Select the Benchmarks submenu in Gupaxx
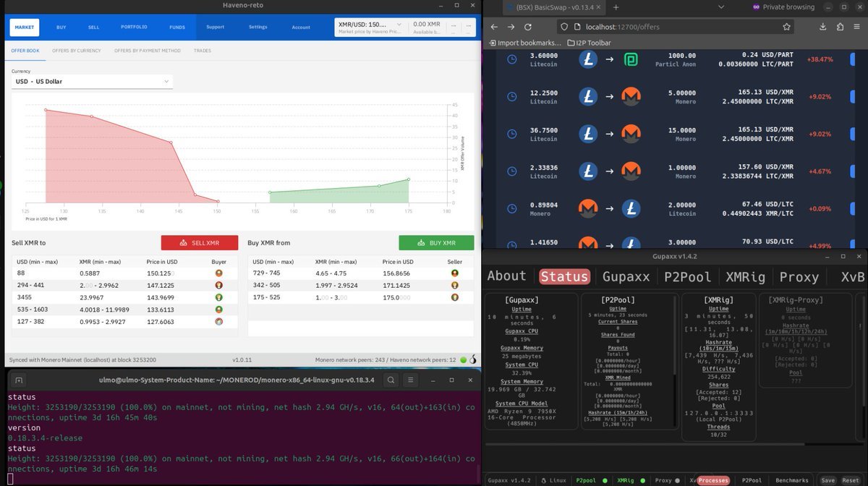The height and width of the screenshot is (486, 868). (x=792, y=480)
